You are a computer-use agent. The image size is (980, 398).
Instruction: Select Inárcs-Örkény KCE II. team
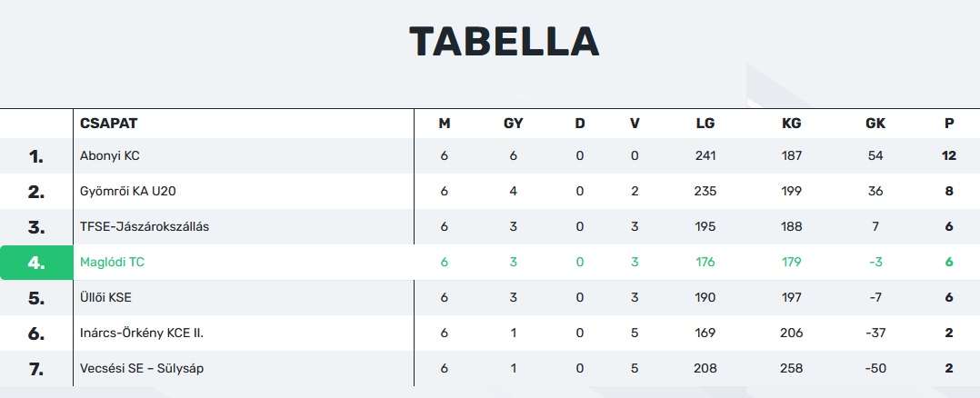142,333
